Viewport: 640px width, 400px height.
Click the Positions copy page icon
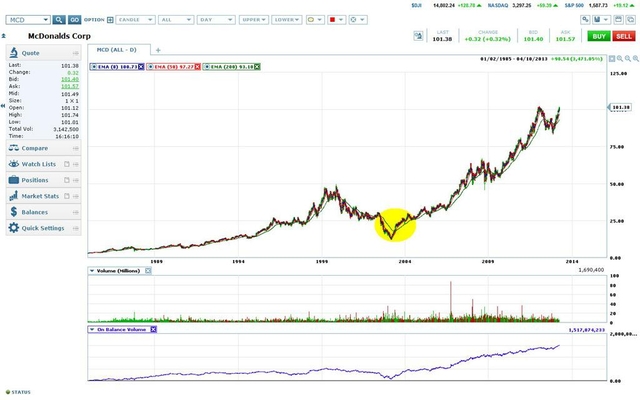(67, 180)
